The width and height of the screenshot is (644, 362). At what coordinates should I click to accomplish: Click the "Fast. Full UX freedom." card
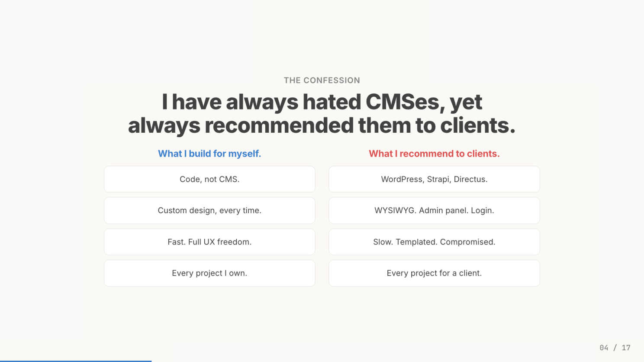click(x=209, y=242)
